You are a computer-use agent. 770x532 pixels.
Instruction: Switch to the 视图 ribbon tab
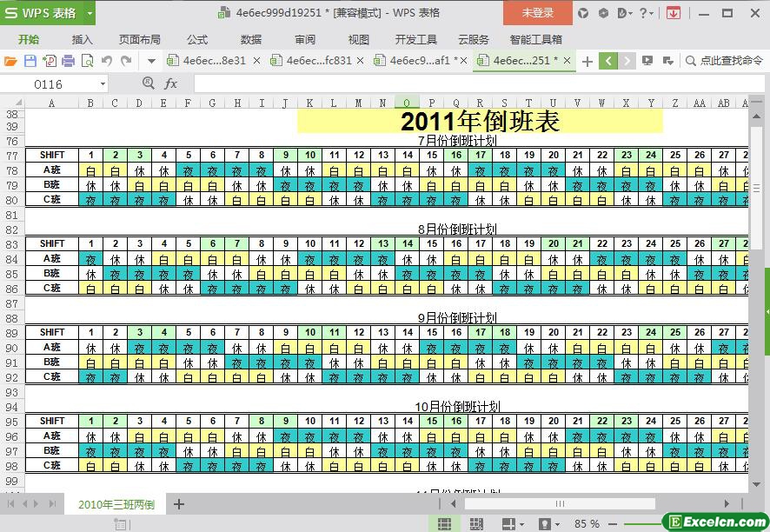[358, 40]
